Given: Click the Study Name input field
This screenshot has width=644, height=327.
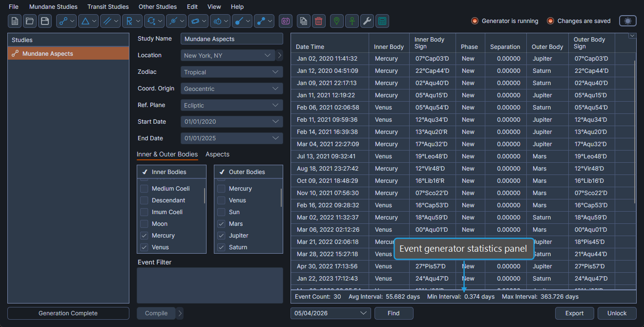Looking at the screenshot, I should (x=232, y=39).
